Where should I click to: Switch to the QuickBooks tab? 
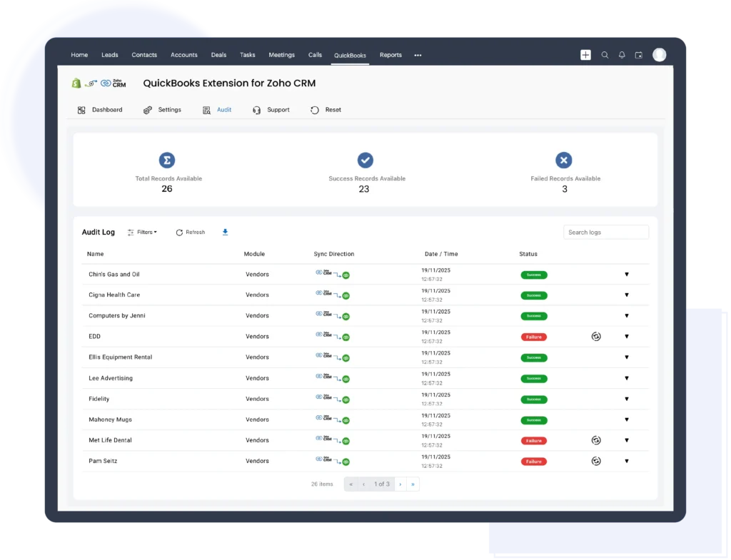[x=350, y=54]
